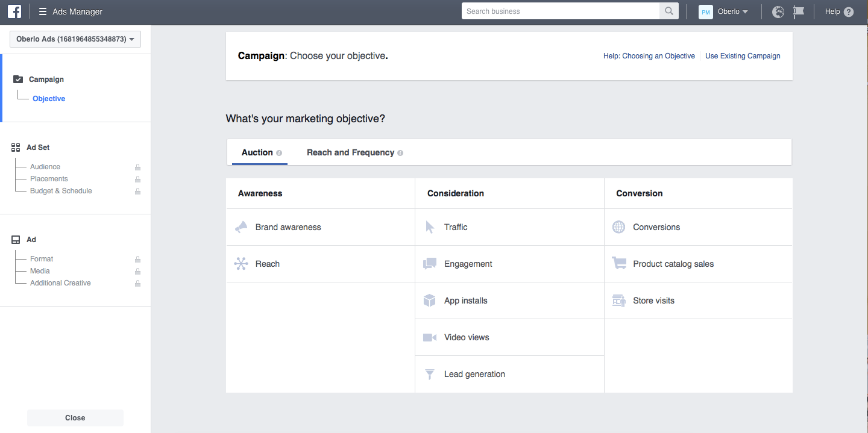The height and width of the screenshot is (433, 868).
Task: Click the Store visits storefront icon
Action: click(x=619, y=301)
